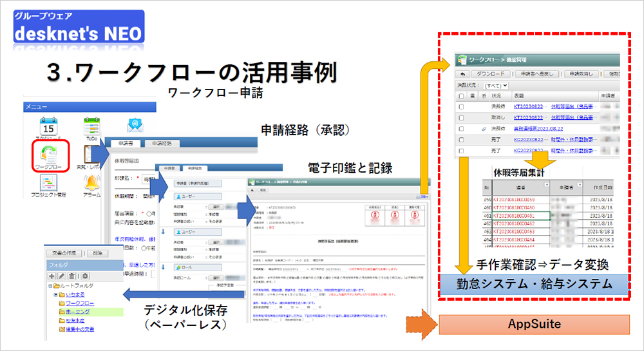Open the folder settings gear icon
Image resolution: width=644 pixels, height=351 pixels.
pyautogui.click(x=85, y=276)
